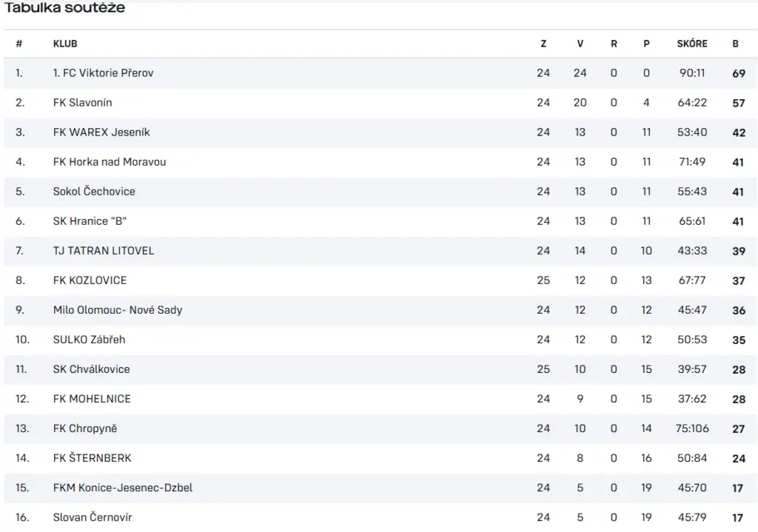Click the B points column header
This screenshot has width=758, height=532.
point(736,44)
